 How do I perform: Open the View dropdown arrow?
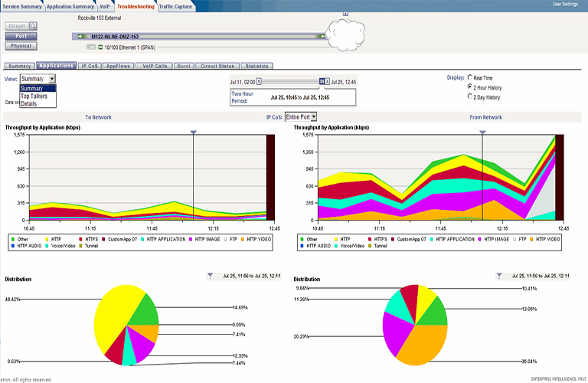pos(52,79)
